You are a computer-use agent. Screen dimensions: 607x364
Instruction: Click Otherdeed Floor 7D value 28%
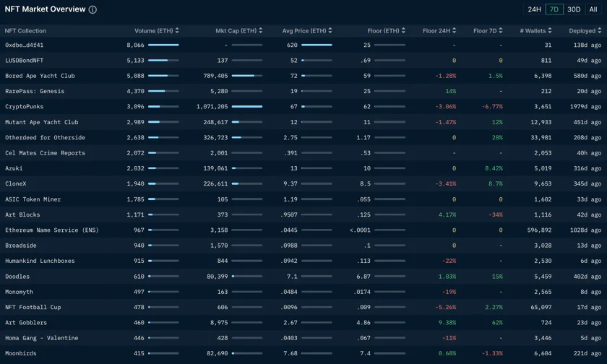tap(497, 137)
